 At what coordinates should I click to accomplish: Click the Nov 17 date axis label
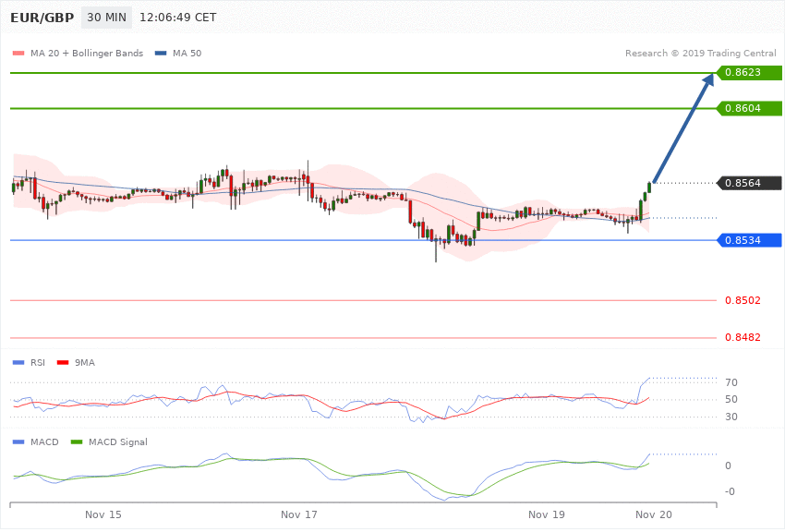(x=299, y=514)
